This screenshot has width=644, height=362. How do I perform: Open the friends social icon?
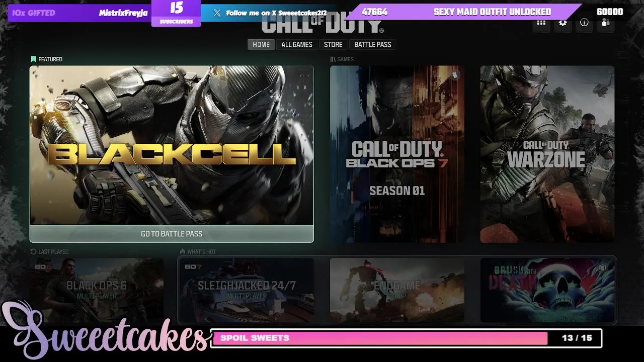(606, 23)
